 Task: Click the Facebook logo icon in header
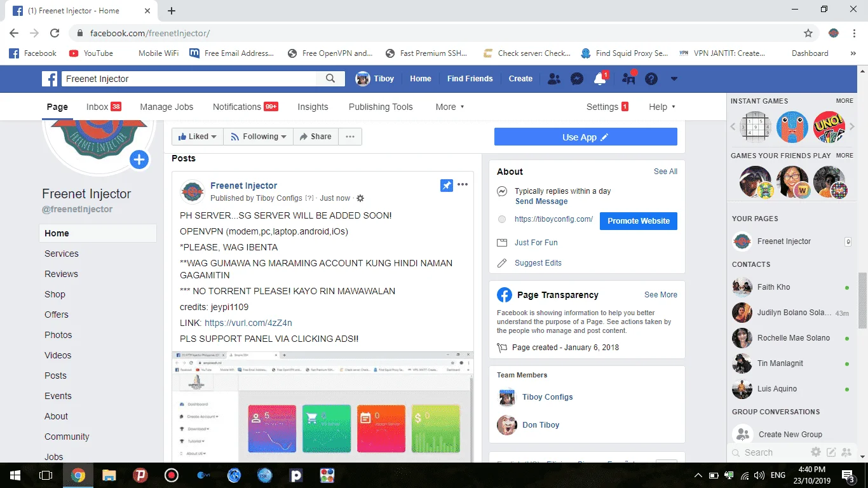[x=50, y=79]
